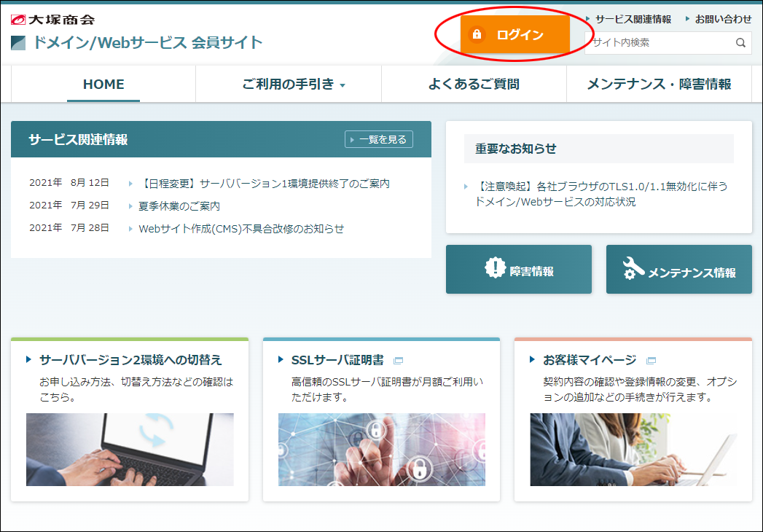Open Webサイト作成(CMS)不具合改修 news link

point(241,229)
